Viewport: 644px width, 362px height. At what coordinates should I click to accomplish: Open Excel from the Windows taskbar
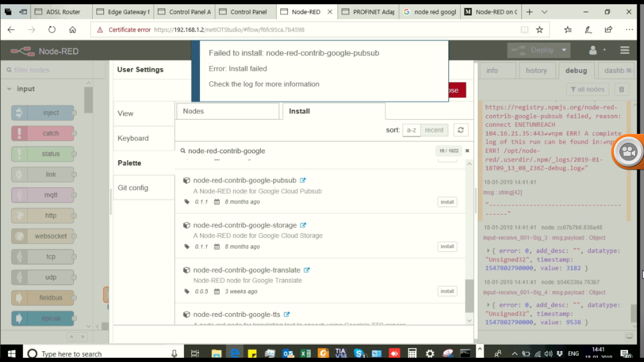pos(305,354)
